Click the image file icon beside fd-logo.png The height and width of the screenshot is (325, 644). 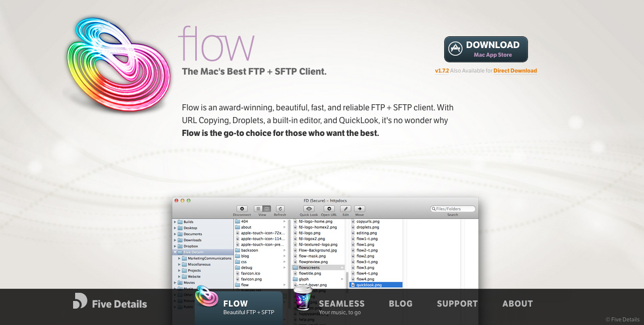(295, 233)
